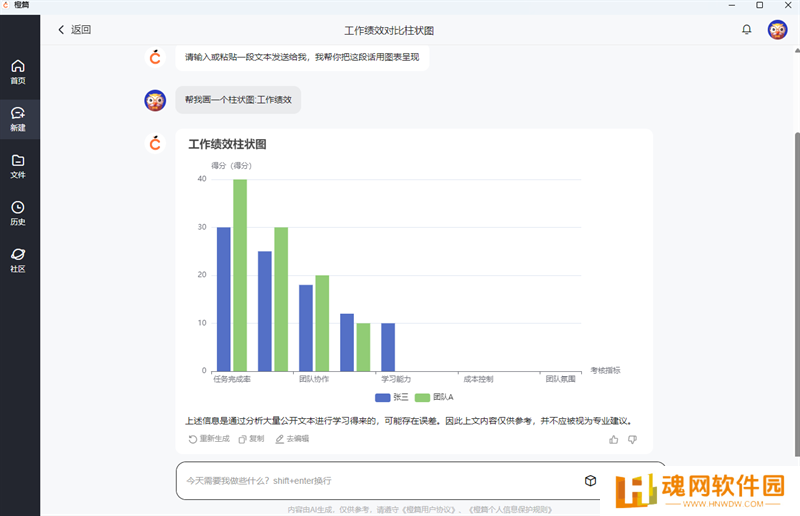Open the 社区 community section

point(18,260)
